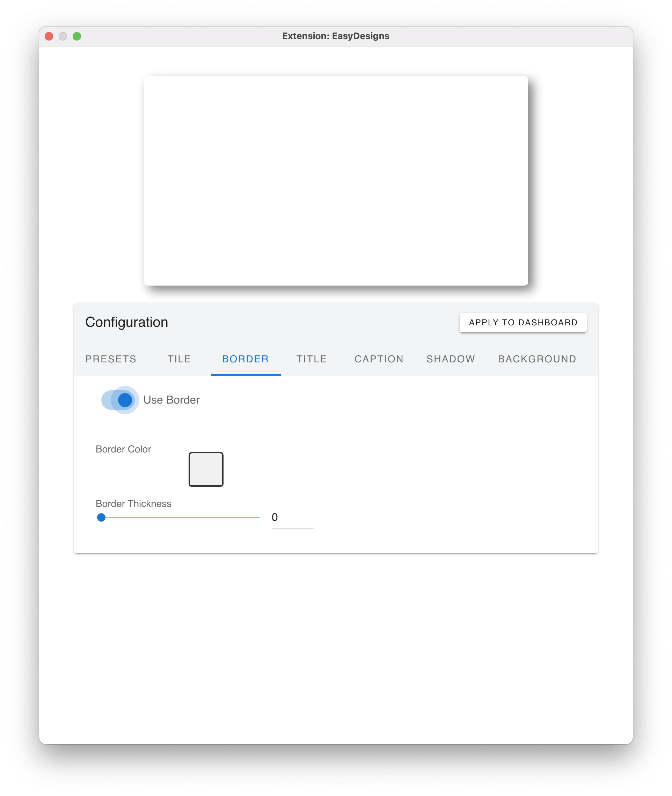This screenshot has height=796, width=672.
Task: Open the Caption tab
Action: 379,359
